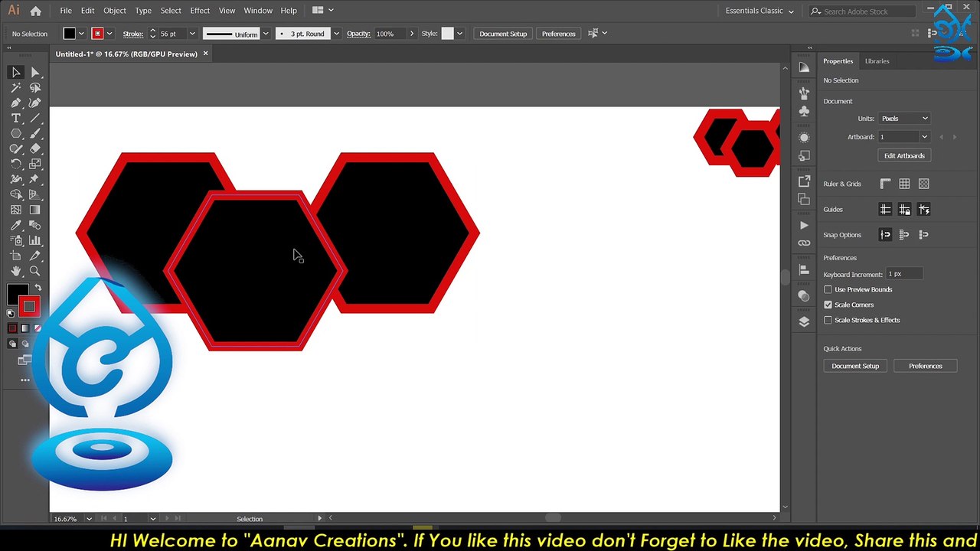Click Preferences in Quick Actions
Viewport: 980px width, 551px height.
click(925, 366)
